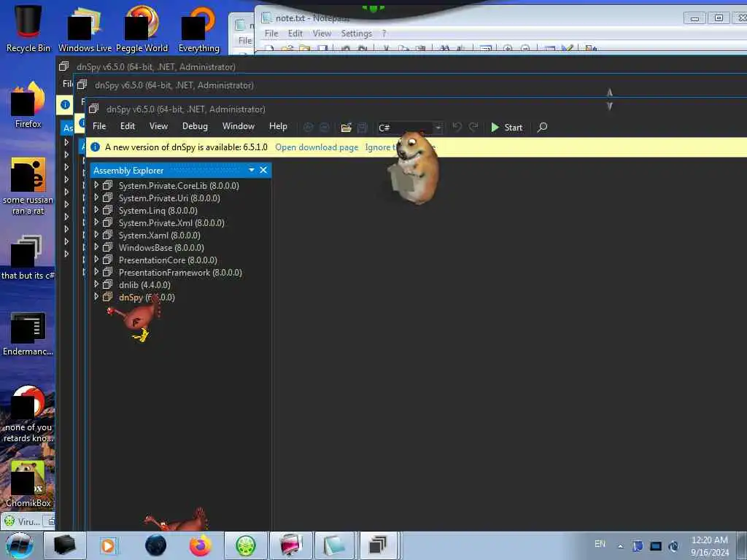
Task: Select System.Linq (8.0.0.0) row
Action: click(x=158, y=210)
